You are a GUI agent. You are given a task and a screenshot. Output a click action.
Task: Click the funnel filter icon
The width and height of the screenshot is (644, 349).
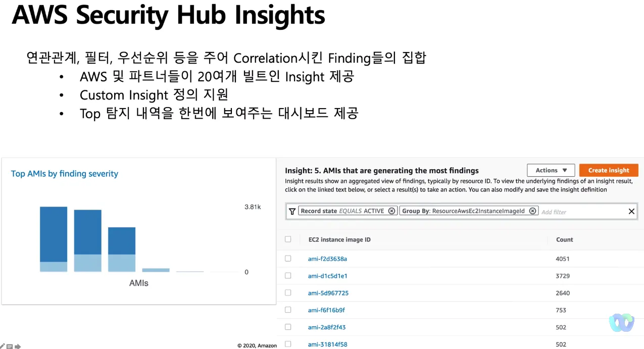(292, 211)
